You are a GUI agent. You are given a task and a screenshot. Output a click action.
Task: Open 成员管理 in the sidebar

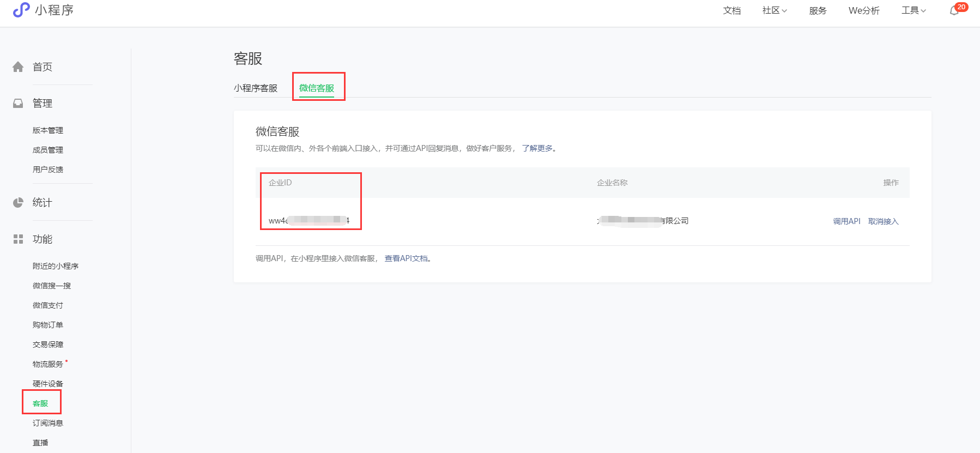[48, 150]
